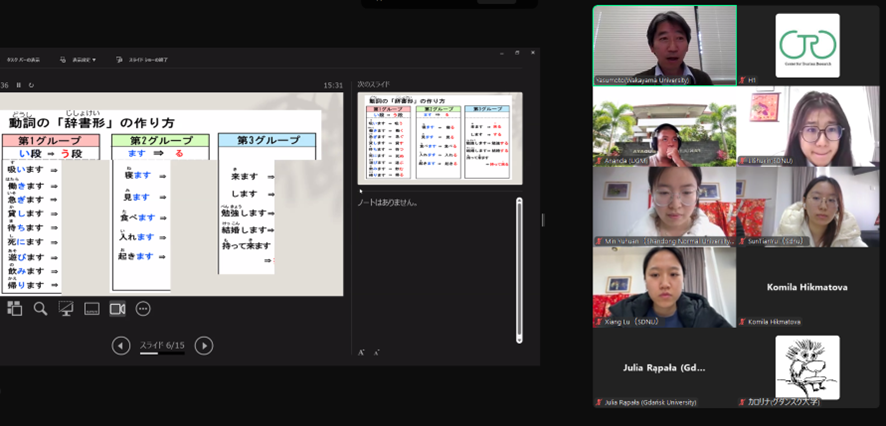Click the magnifier zoom into slide tool

click(x=40, y=309)
